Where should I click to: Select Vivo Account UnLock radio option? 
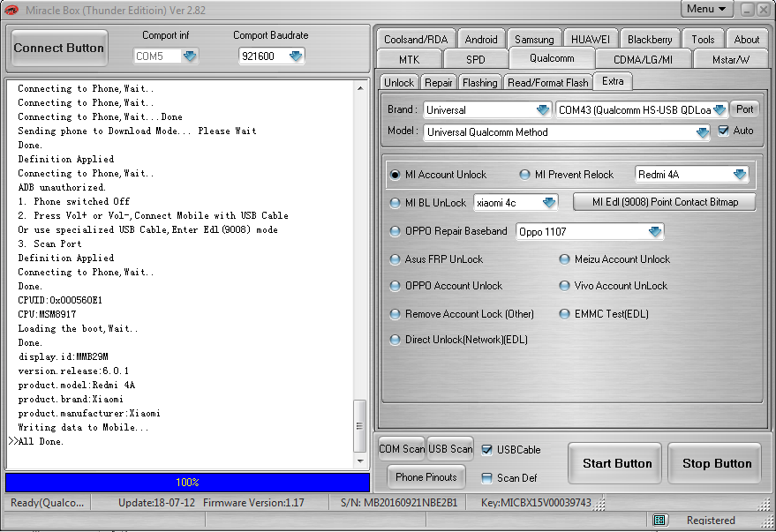[x=564, y=286]
